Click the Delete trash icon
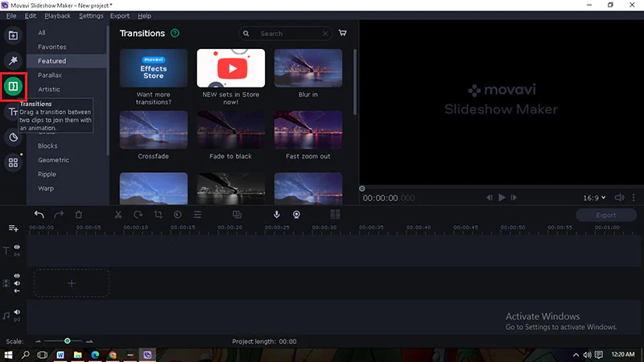 [x=78, y=214]
